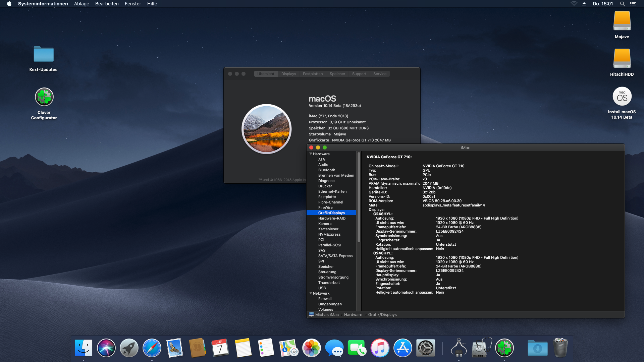Select USB in the hardware sidebar
The image size is (644, 362).
click(322, 288)
